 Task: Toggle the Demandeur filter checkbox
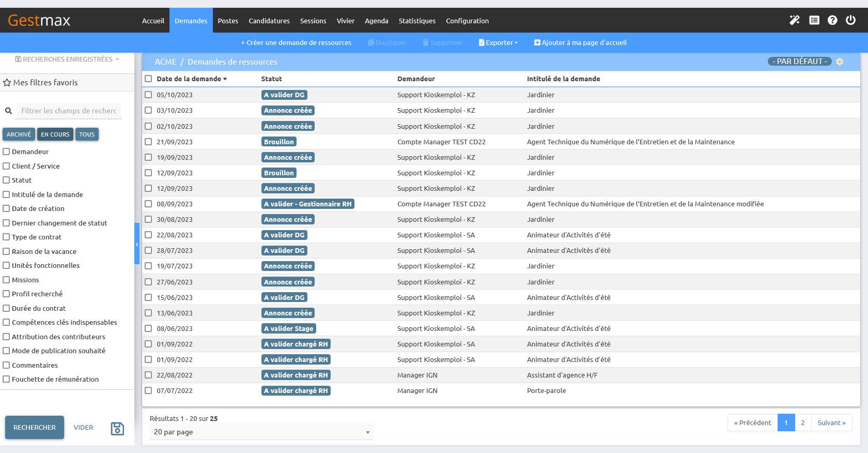coord(6,152)
